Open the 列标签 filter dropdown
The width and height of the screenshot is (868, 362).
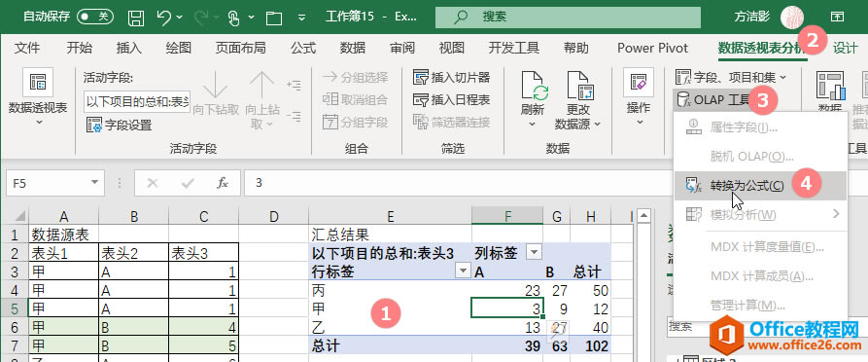click(x=534, y=253)
